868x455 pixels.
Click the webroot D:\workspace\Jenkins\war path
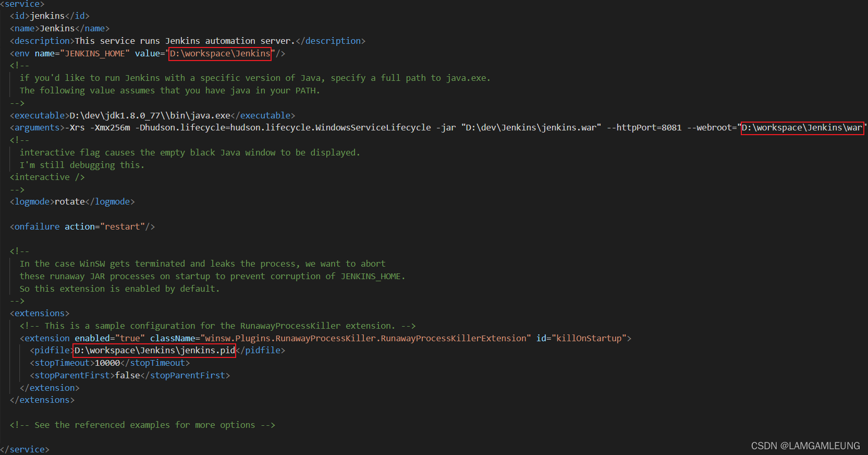pyautogui.click(x=802, y=128)
